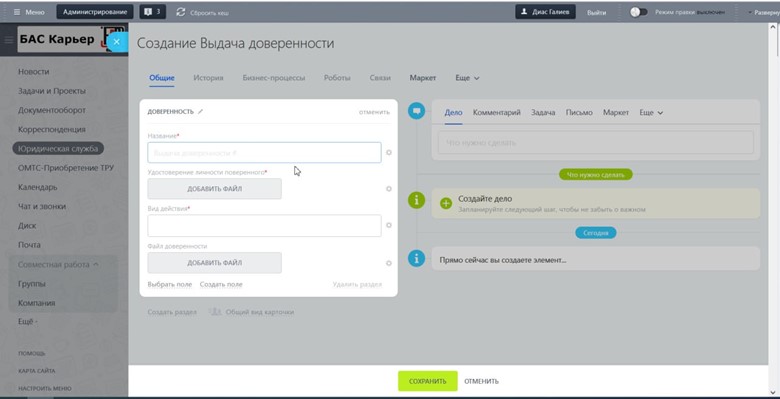Click the Сбросить кеш refresh icon
The image size is (780, 399).
point(181,12)
